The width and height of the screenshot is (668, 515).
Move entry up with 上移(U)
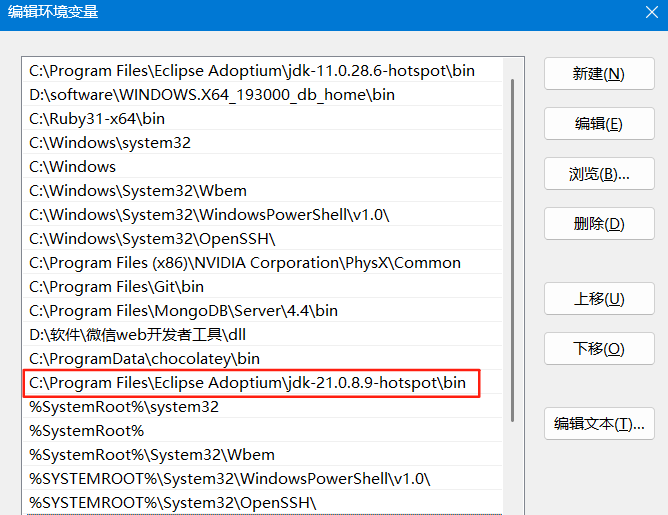[x=599, y=299]
